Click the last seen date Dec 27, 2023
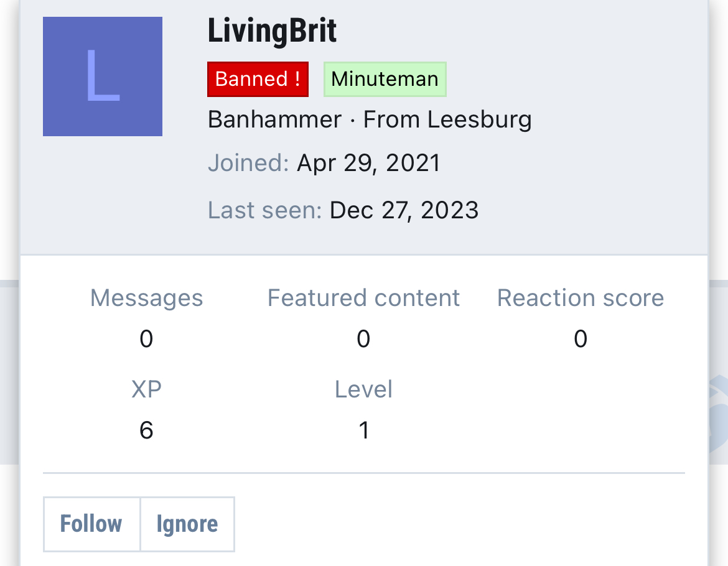 click(x=404, y=210)
